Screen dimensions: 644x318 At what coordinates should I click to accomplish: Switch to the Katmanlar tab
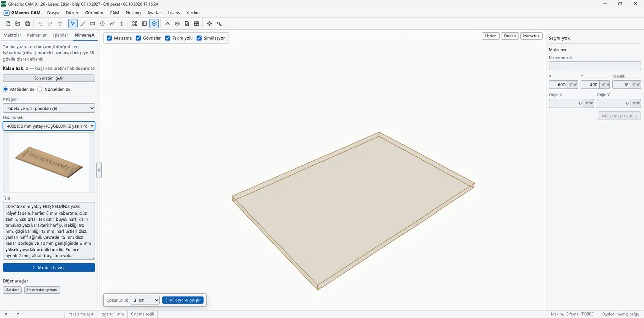point(37,35)
